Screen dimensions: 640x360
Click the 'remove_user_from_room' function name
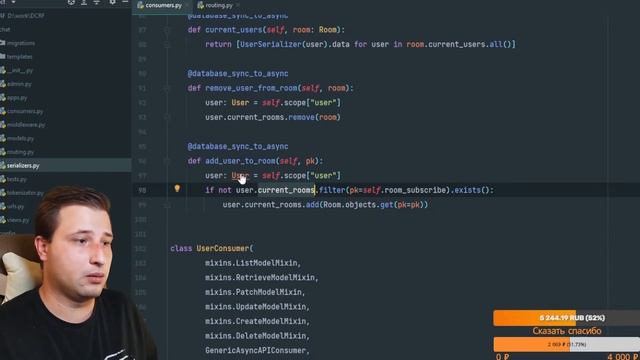coord(251,88)
